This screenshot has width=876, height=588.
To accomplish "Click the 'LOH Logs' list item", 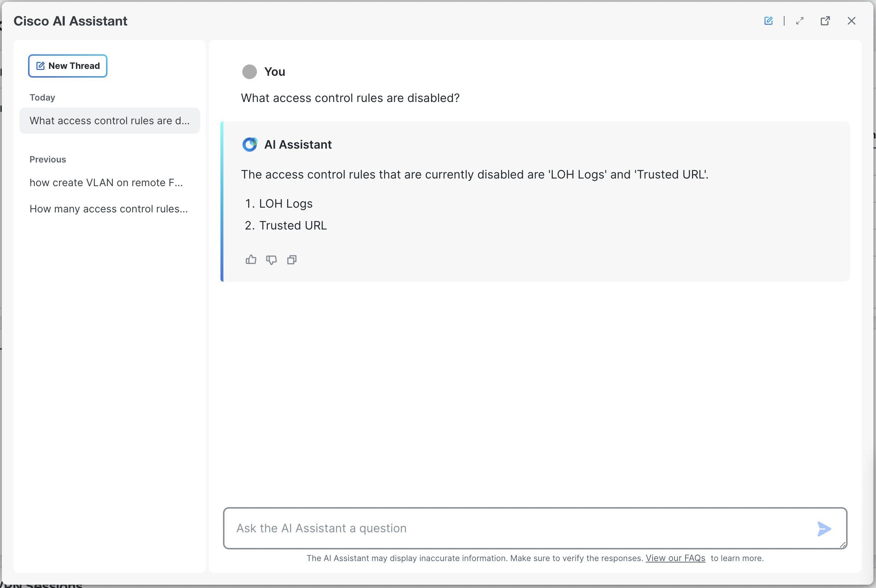I will click(286, 204).
